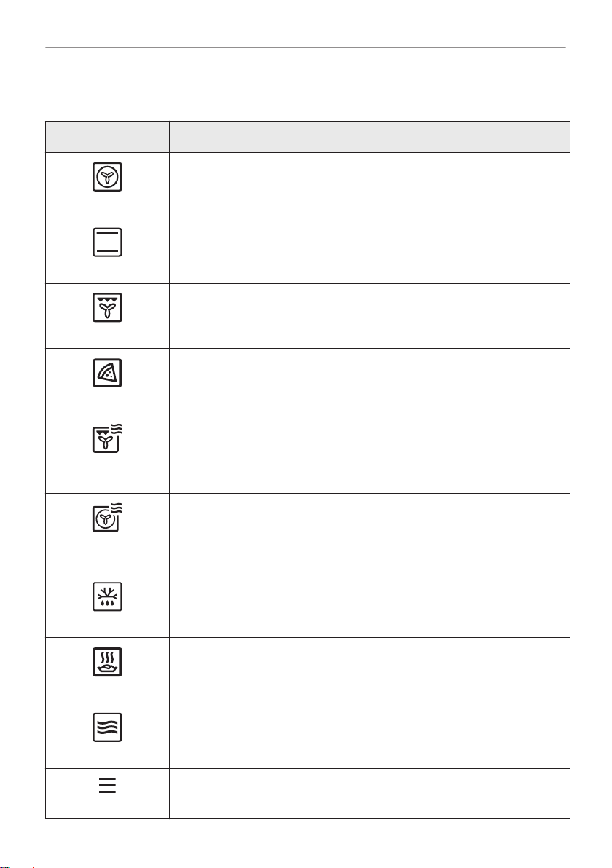Choose the snowflake defrost icon
612x868 pixels.
click(x=107, y=597)
